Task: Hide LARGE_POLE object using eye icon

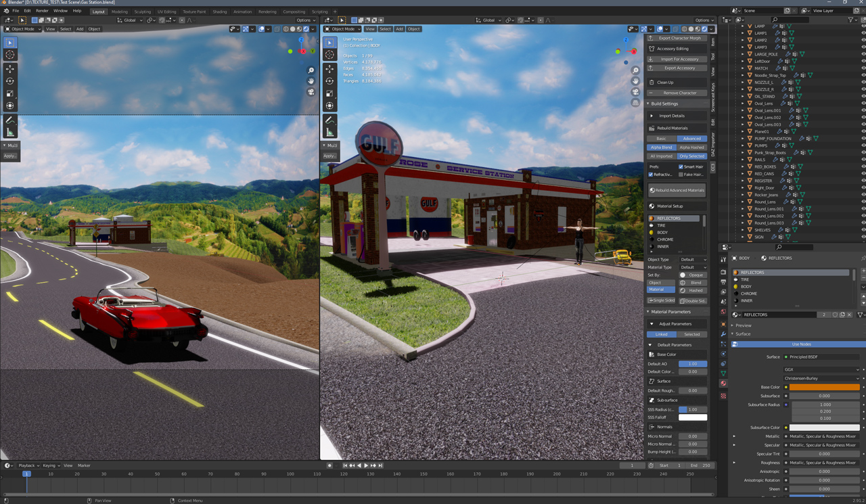Action: (863, 54)
